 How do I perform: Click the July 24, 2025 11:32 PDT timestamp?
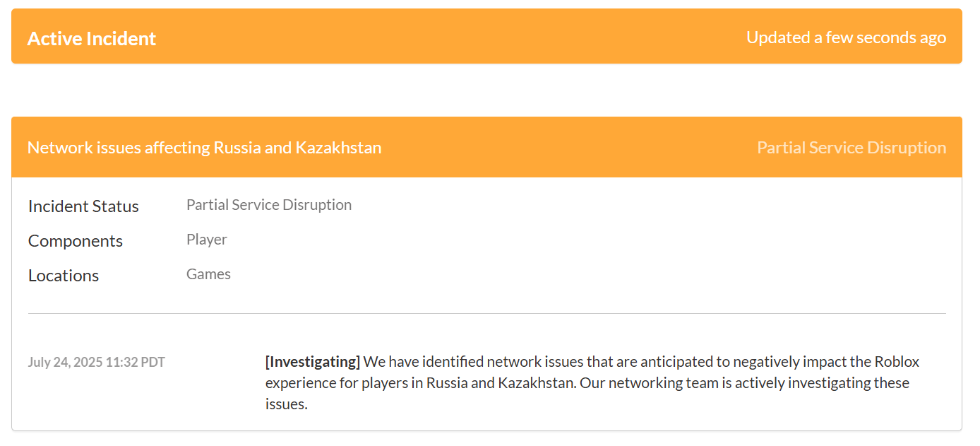pyautogui.click(x=97, y=363)
